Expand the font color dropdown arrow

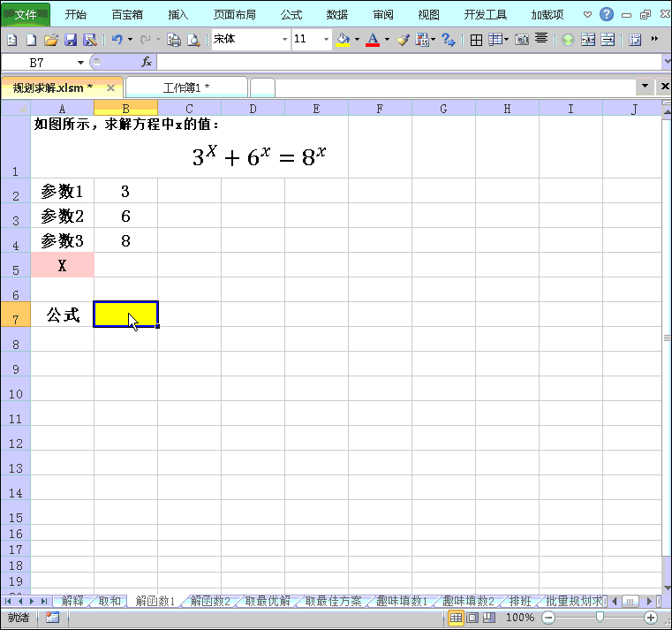[387, 40]
